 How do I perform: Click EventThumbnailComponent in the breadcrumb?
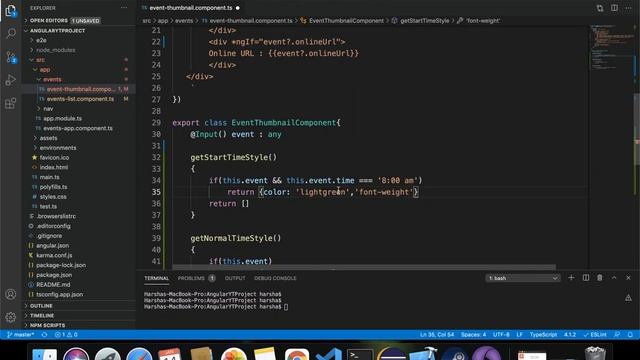[346, 20]
